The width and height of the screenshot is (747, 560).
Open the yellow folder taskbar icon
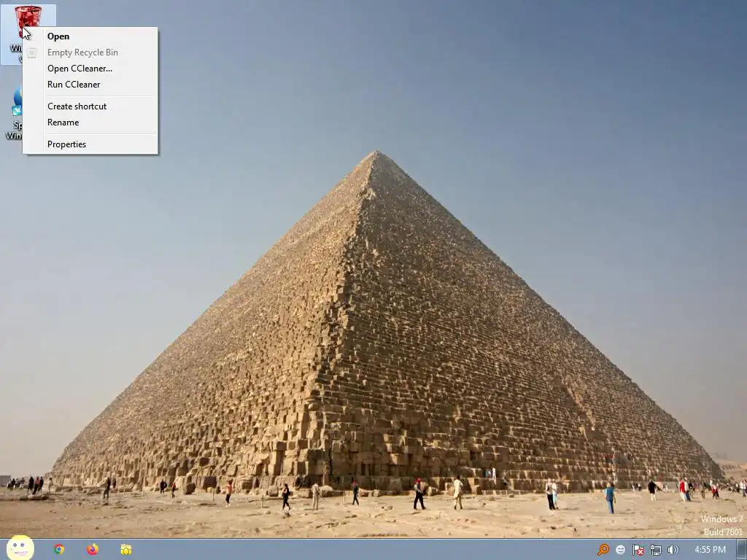125,550
